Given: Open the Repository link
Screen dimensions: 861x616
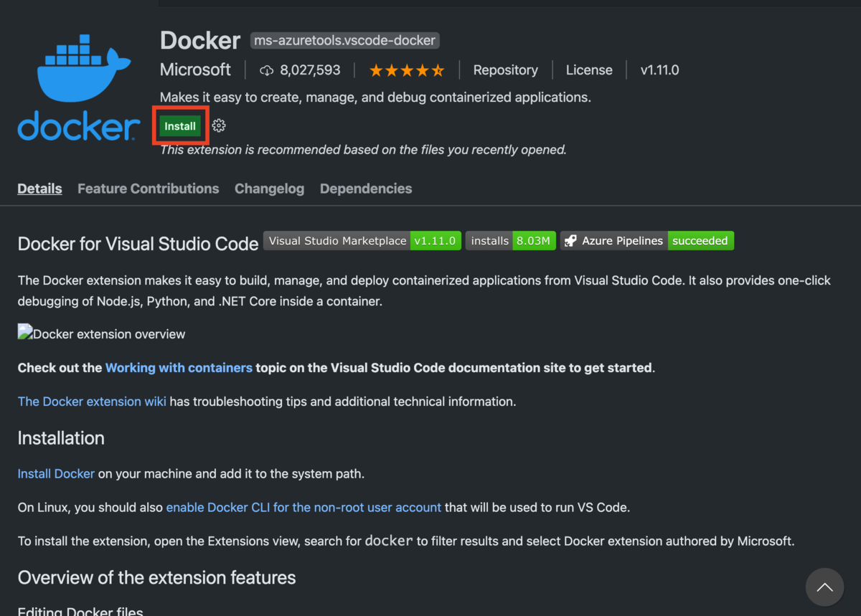Looking at the screenshot, I should (505, 70).
